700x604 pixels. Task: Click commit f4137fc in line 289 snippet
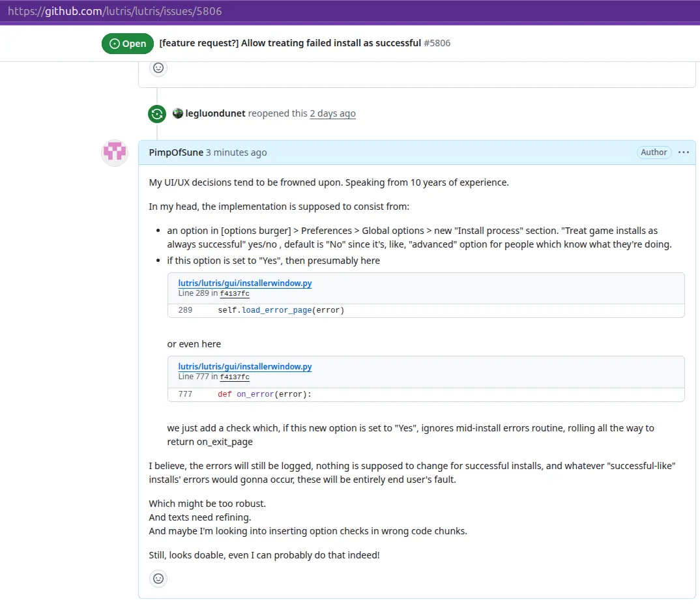click(235, 294)
